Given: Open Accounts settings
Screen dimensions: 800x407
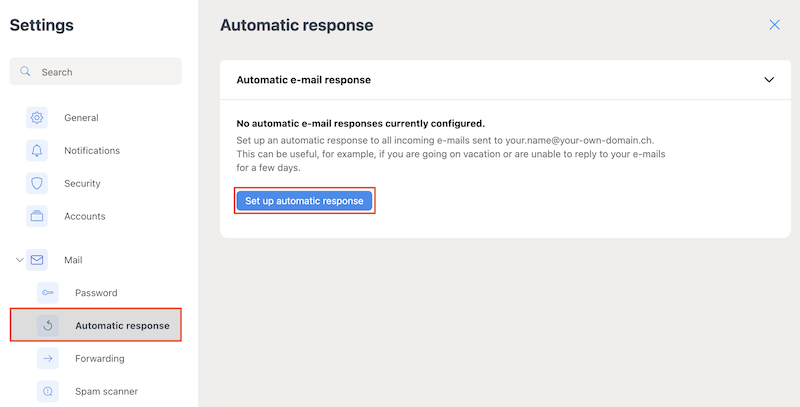Looking at the screenshot, I should [x=85, y=216].
